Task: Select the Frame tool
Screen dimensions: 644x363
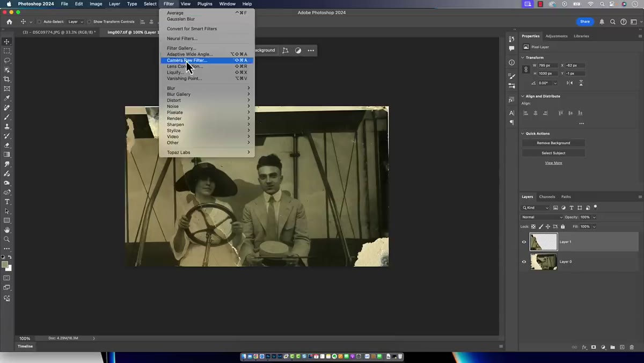Action: (x=7, y=89)
